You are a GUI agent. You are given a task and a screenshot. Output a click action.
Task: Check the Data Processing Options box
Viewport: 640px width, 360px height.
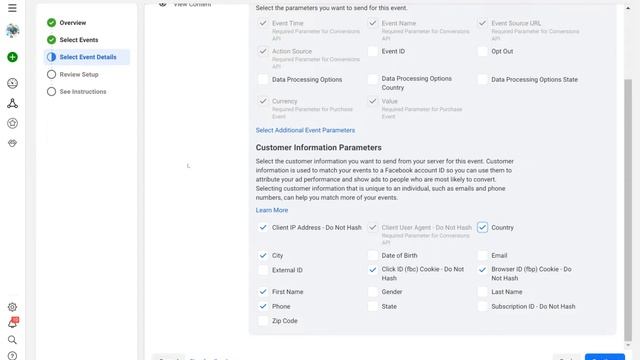click(263, 80)
